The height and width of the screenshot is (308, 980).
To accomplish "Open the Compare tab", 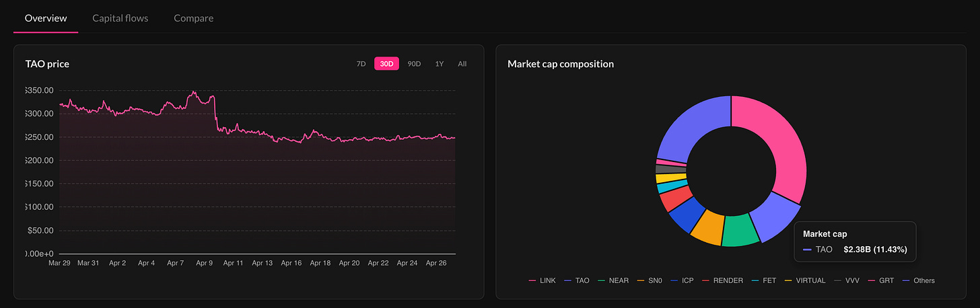I will [193, 18].
